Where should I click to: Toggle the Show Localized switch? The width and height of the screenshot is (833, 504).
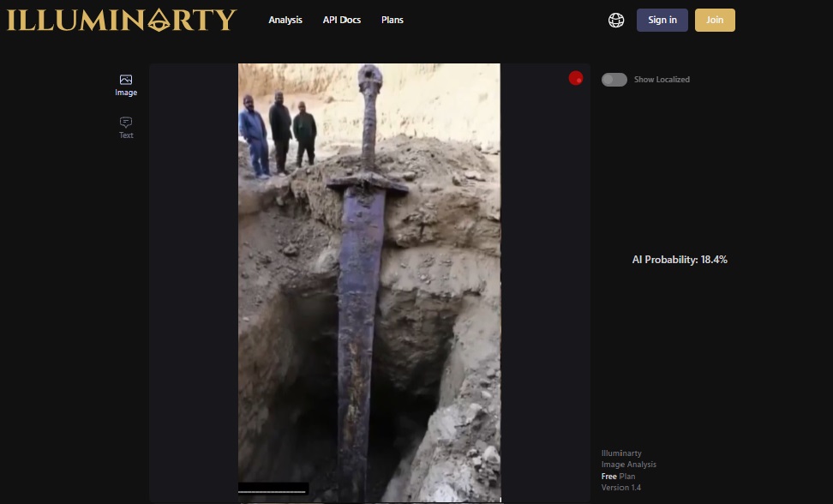(614, 80)
